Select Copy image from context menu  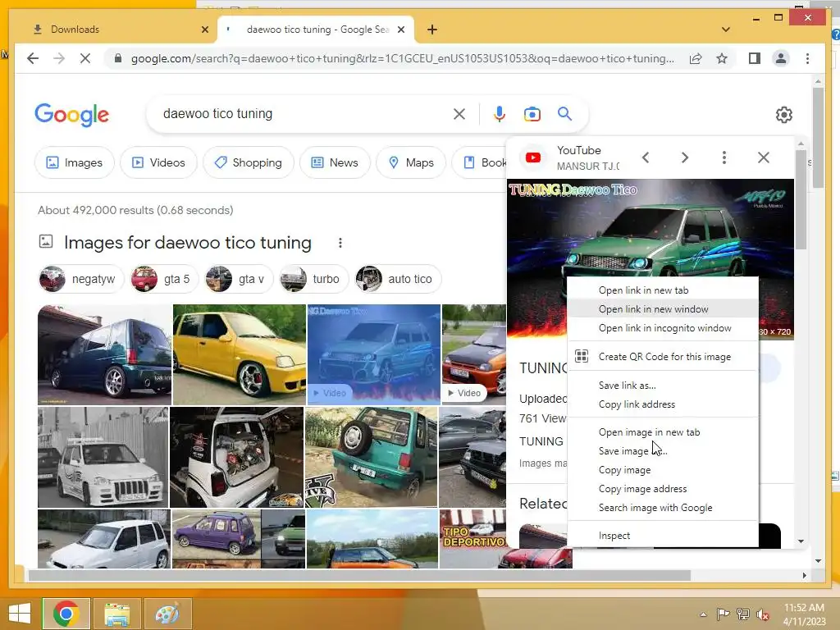click(663, 470)
